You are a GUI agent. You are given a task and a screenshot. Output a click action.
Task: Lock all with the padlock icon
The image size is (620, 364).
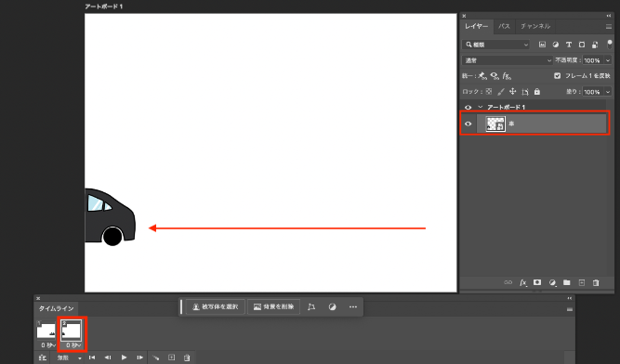coord(537,92)
